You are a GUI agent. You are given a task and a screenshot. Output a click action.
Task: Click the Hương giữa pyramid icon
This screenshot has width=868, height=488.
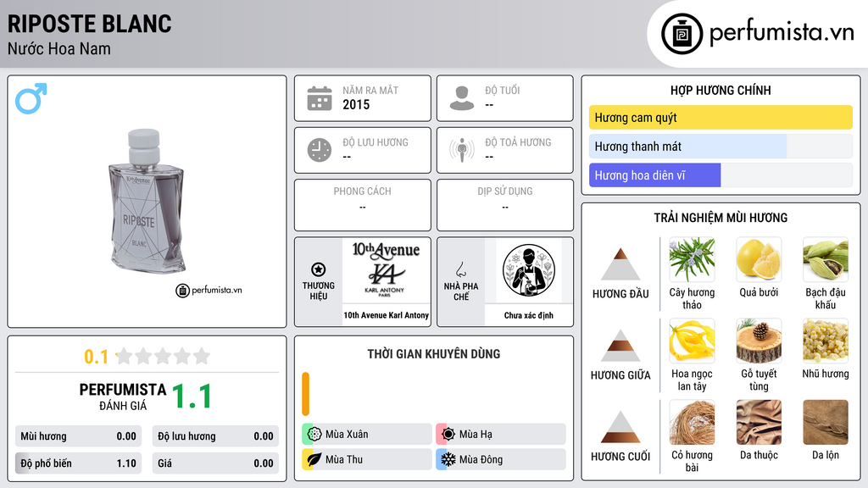[x=620, y=346]
